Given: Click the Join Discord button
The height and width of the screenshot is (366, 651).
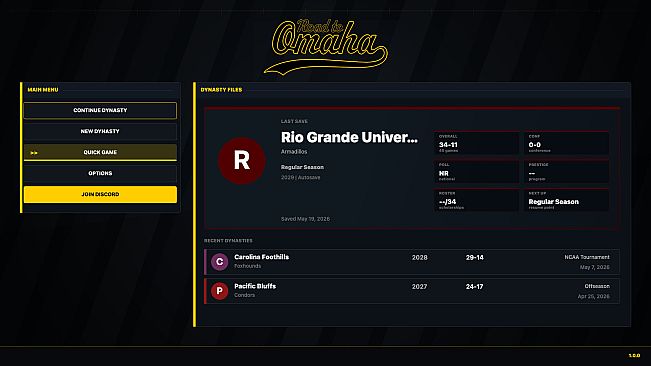Looking at the screenshot, I should (100, 194).
